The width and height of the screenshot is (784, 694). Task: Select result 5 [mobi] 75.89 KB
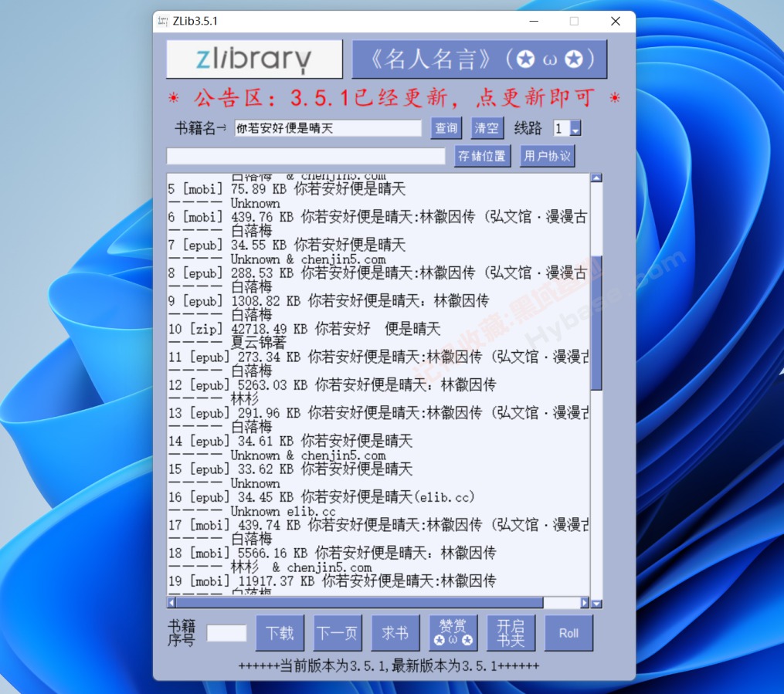[287, 189]
